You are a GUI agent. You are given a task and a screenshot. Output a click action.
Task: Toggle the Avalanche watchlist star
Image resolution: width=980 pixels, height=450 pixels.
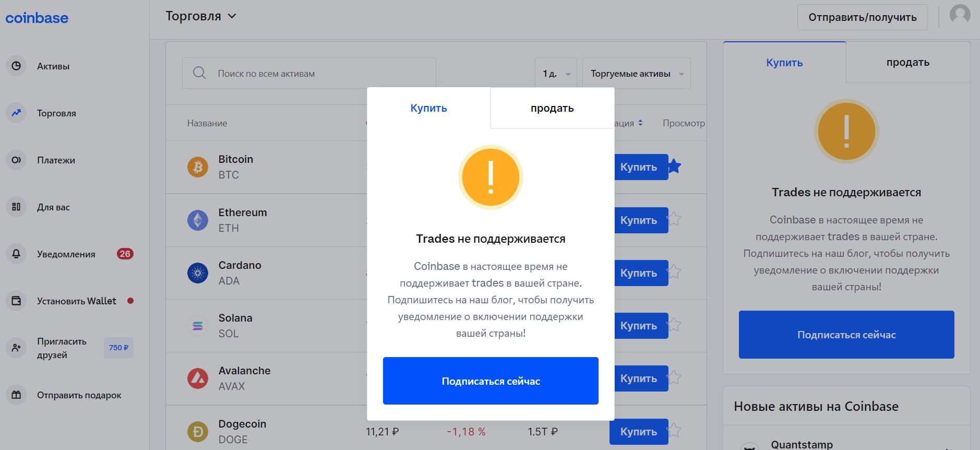coord(675,377)
